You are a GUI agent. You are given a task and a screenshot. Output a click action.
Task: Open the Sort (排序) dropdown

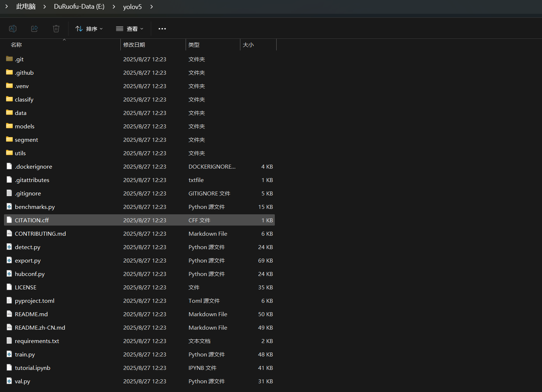pyautogui.click(x=89, y=29)
